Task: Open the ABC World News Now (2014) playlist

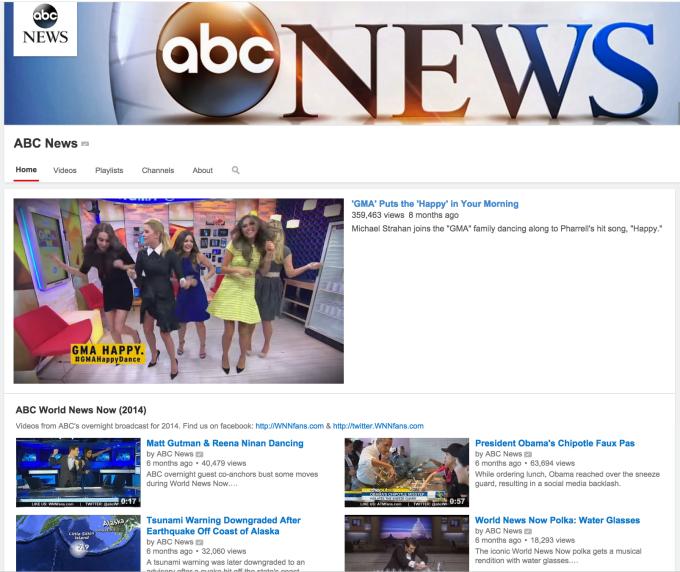Action: click(81, 410)
